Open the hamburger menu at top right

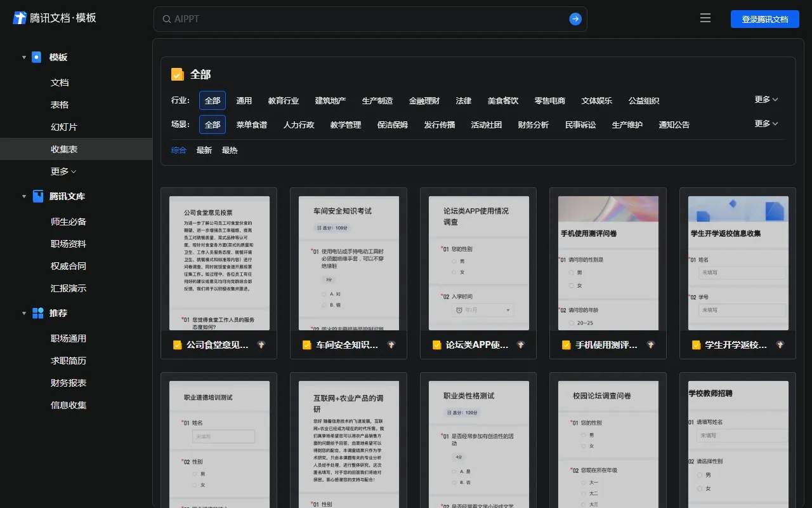tap(705, 18)
